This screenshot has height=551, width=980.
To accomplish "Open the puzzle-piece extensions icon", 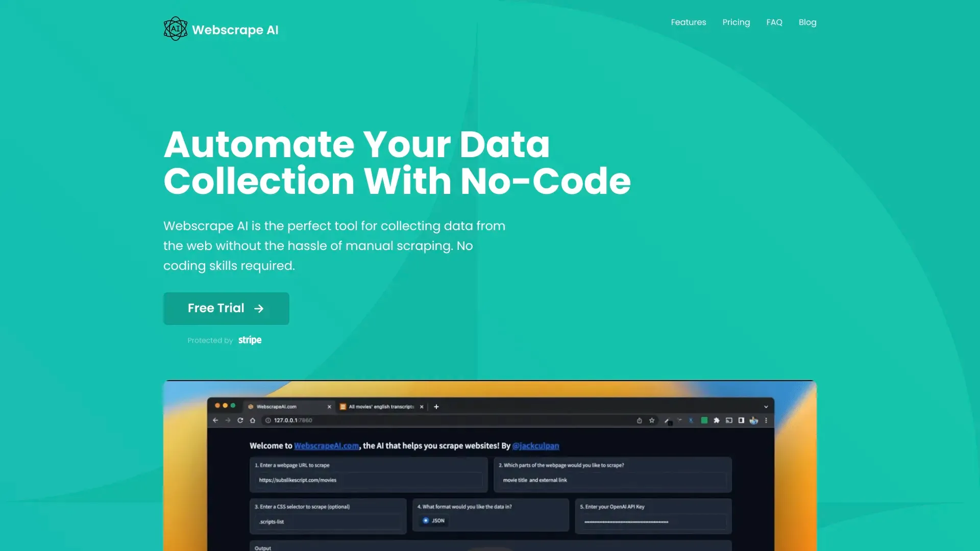I will coord(717,420).
